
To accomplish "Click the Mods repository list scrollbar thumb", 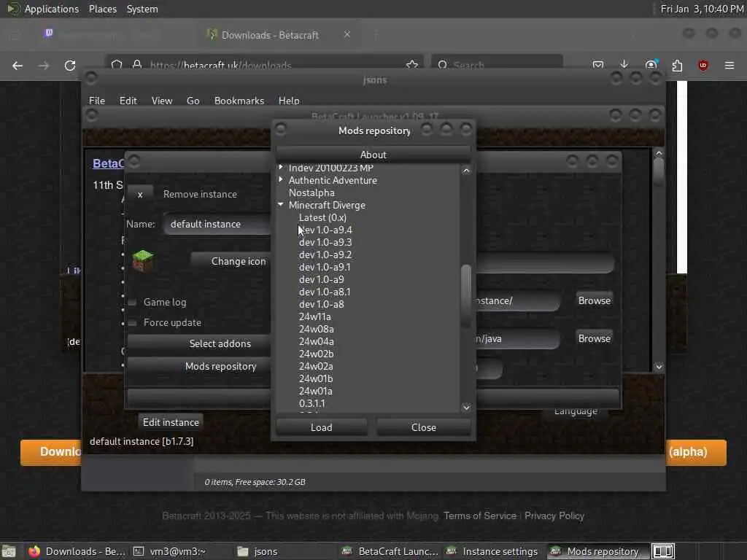I will click(466, 295).
